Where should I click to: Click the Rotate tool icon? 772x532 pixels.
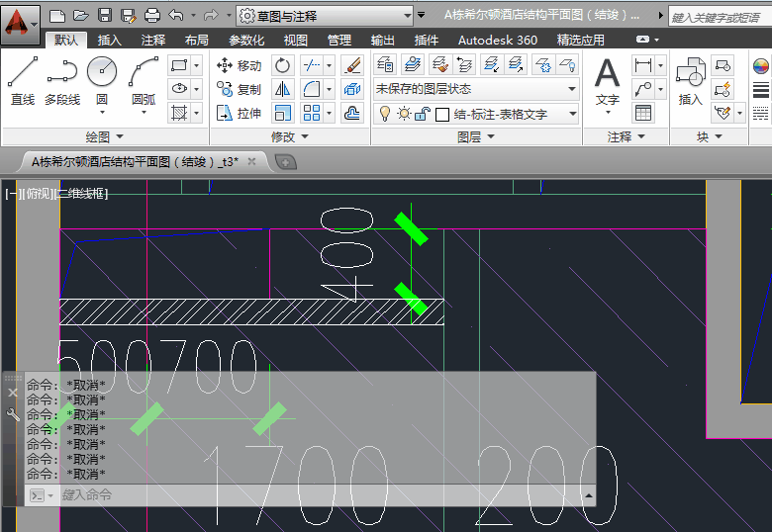pyautogui.click(x=283, y=65)
